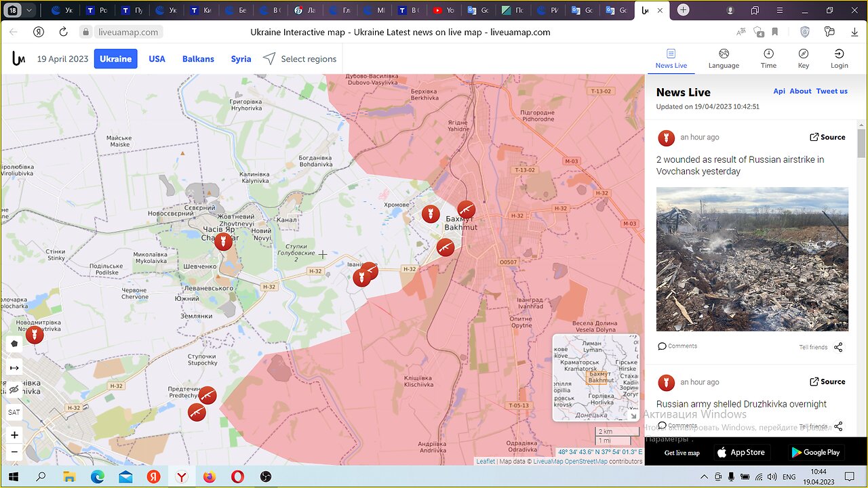Open the Time selector
Viewport: 868px width, 488px height.
tap(768, 58)
